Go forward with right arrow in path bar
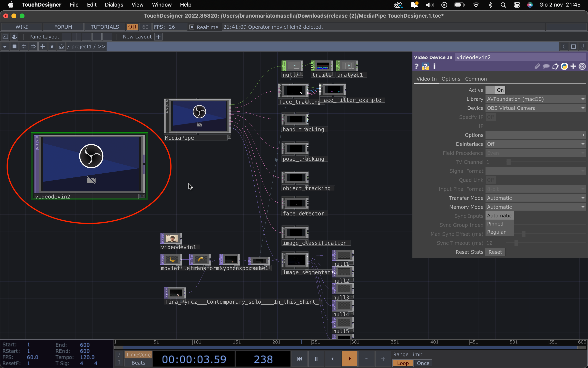The image size is (588, 368). click(x=33, y=46)
